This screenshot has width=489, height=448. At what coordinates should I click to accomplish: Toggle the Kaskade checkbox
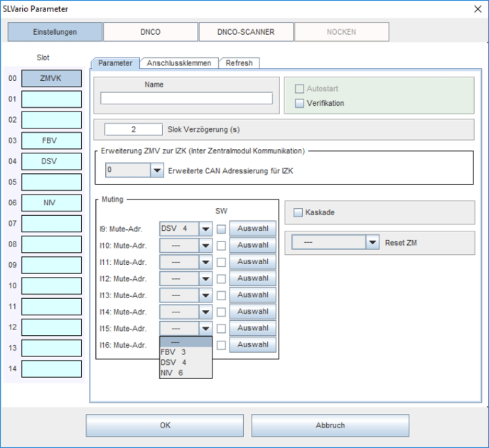point(298,212)
